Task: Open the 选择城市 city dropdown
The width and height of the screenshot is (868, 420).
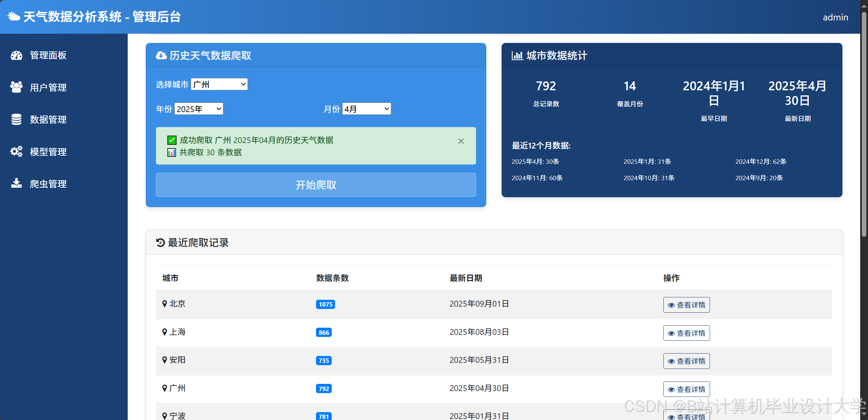Action: 219,84
